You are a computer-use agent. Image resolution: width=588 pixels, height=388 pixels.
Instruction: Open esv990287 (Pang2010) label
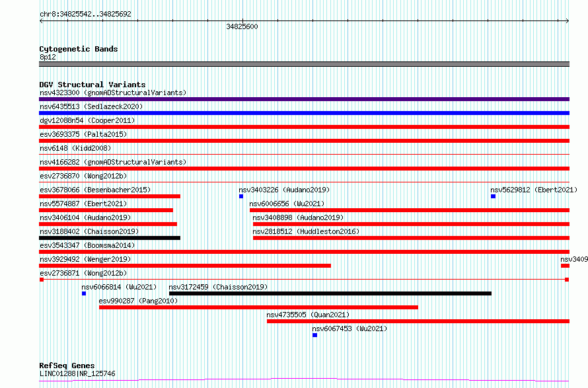[x=138, y=301]
